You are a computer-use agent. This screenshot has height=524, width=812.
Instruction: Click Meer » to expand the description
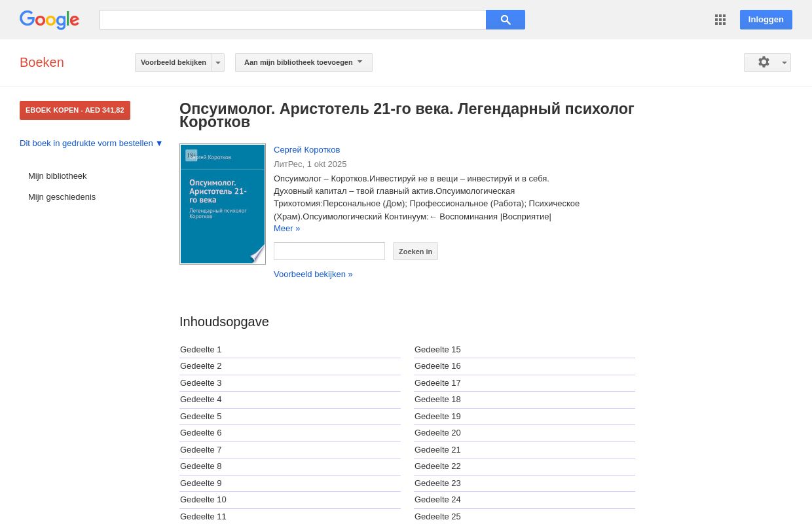(x=287, y=228)
